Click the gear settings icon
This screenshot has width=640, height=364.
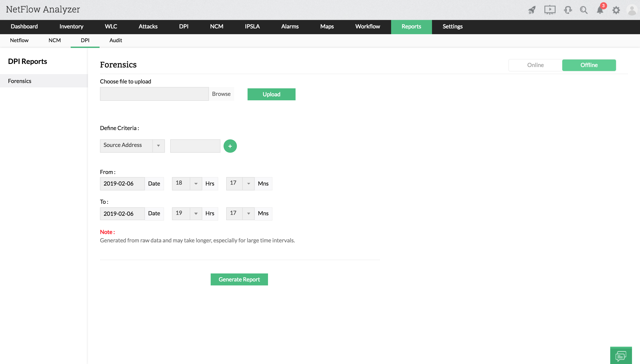tap(616, 10)
